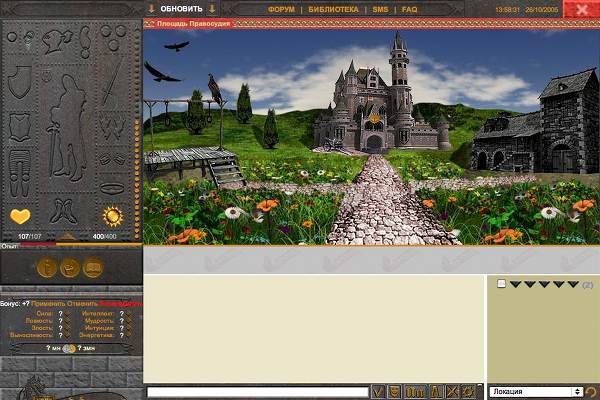
Task: Open the helmet equipment slot
Action: 57,41
